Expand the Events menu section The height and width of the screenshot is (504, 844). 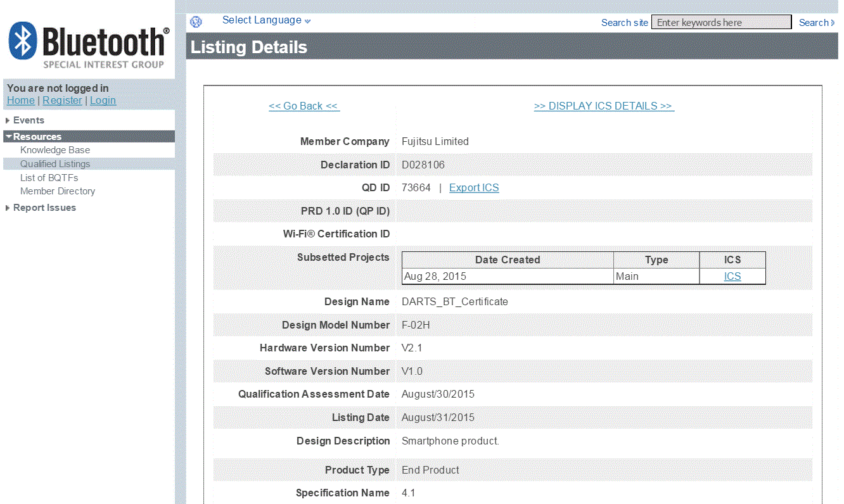tap(29, 120)
